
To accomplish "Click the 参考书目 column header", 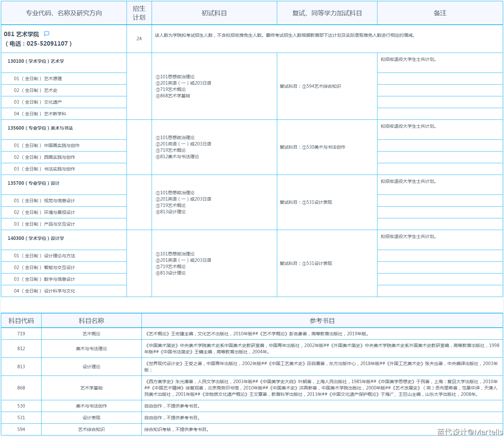I will 322,321.
